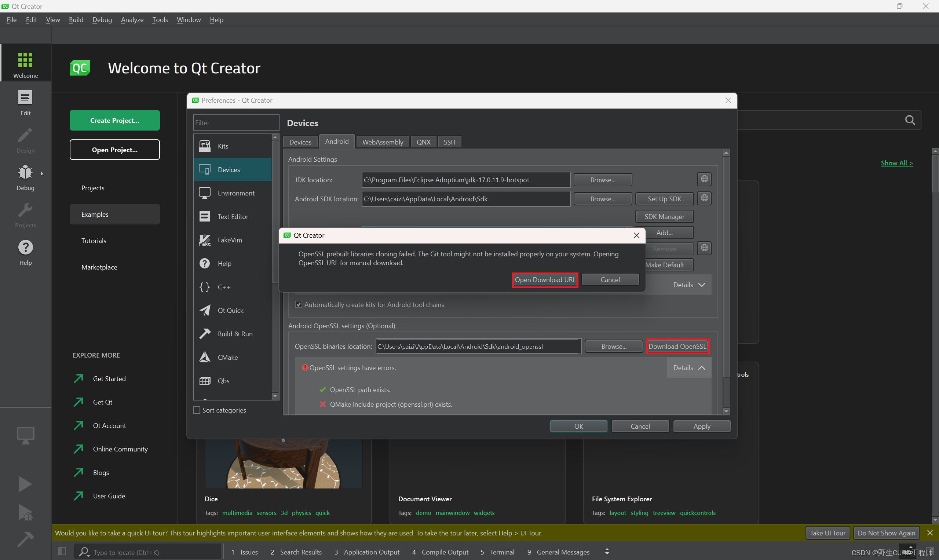Select CMake category in Preferences
Image resolution: width=939 pixels, height=560 pixels.
pos(233,357)
